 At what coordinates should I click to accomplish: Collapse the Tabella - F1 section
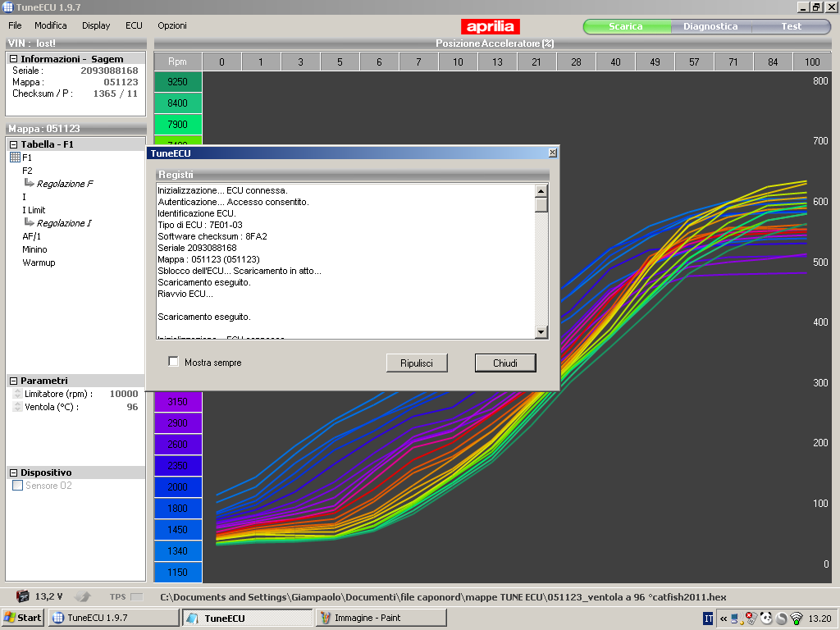[13, 144]
